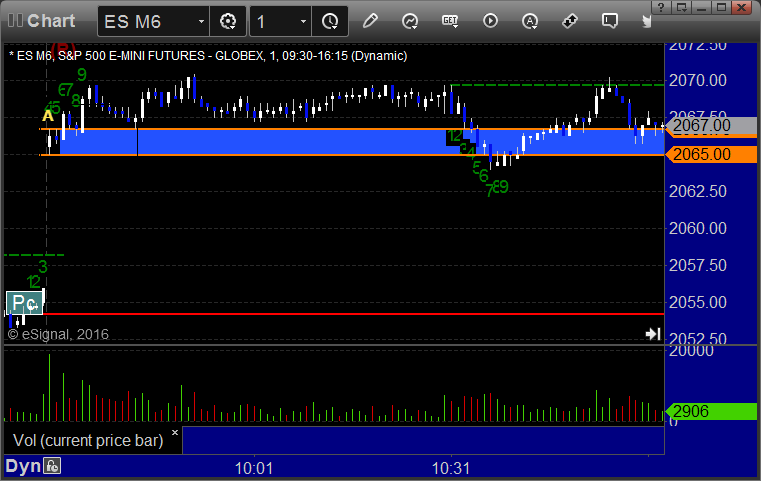Image resolution: width=761 pixels, height=481 pixels.
Task: Open the symbol settings gear menu
Action: (x=228, y=21)
